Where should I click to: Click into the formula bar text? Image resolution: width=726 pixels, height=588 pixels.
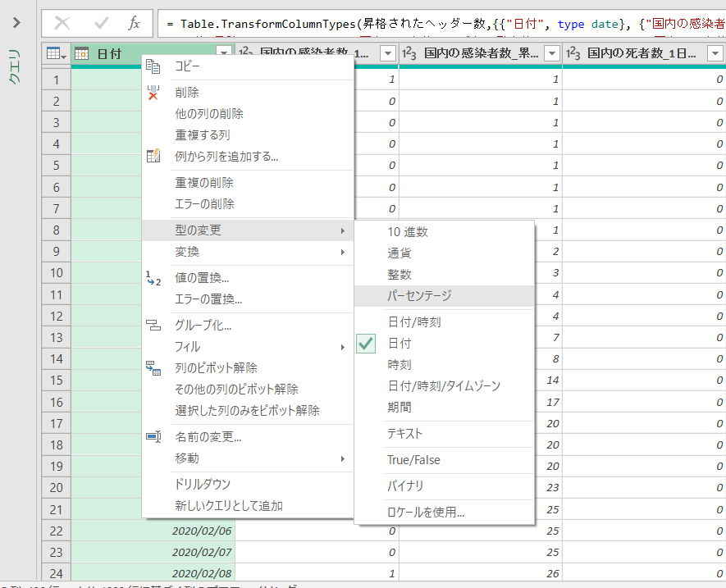[x=441, y=24]
